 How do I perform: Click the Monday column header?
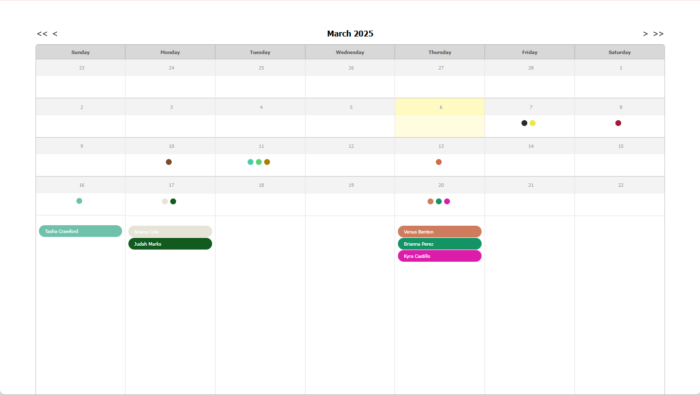coord(170,52)
